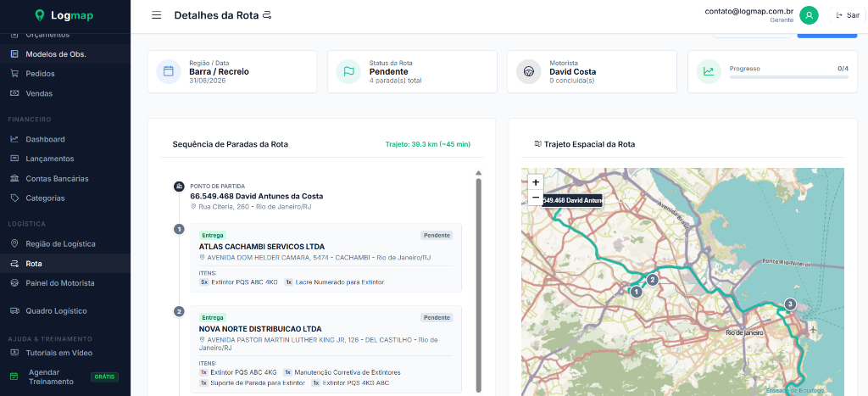Open Painel do Motorista sidebar item
The height and width of the screenshot is (396, 868).
click(60, 283)
